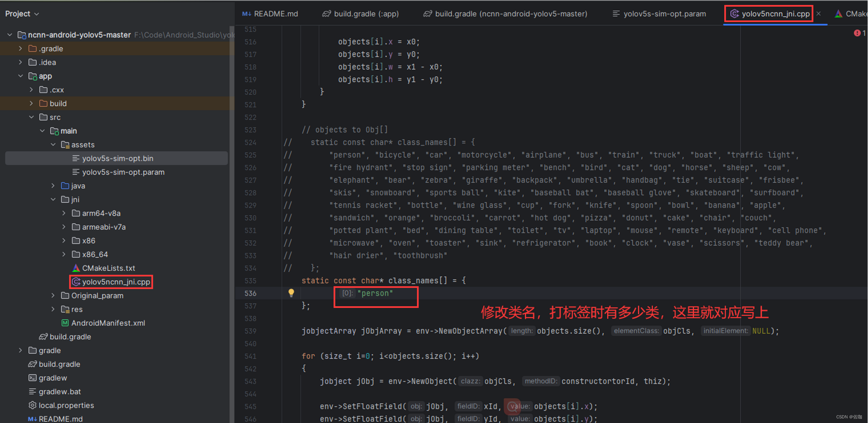This screenshot has width=868, height=423.
Task: Collapse the jni folder
Action: pos(53,199)
